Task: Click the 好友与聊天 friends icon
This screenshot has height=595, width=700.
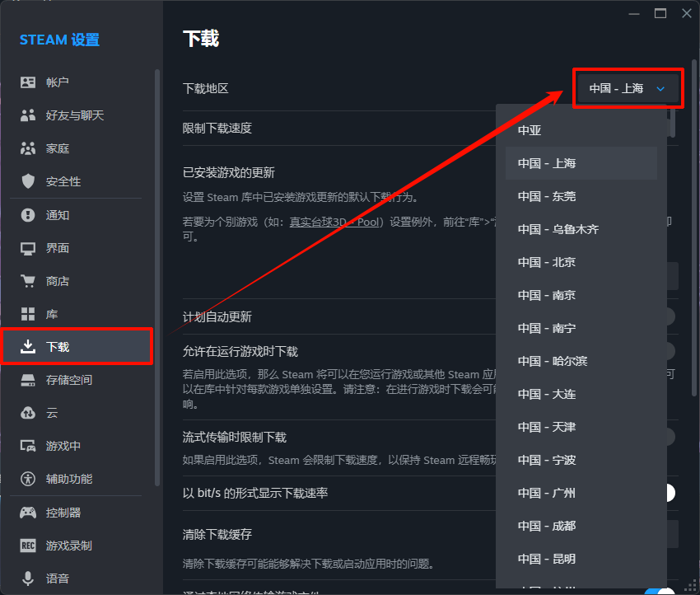Action: click(x=28, y=115)
